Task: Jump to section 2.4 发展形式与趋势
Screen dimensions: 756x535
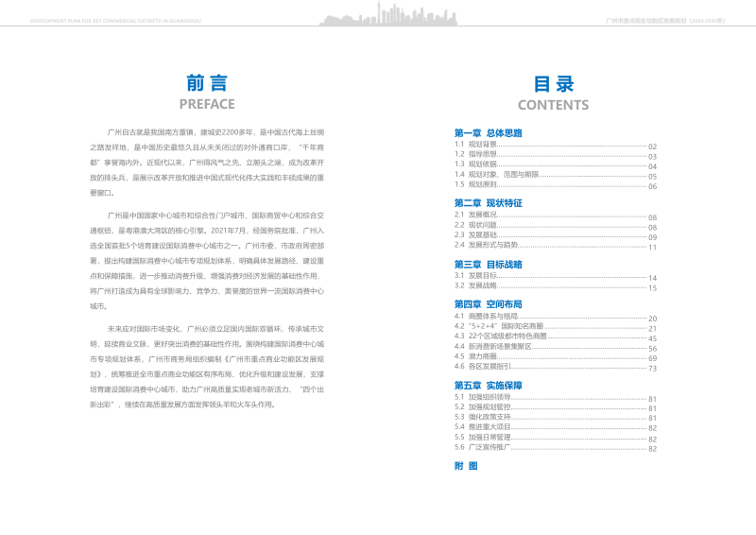Action: [x=486, y=245]
